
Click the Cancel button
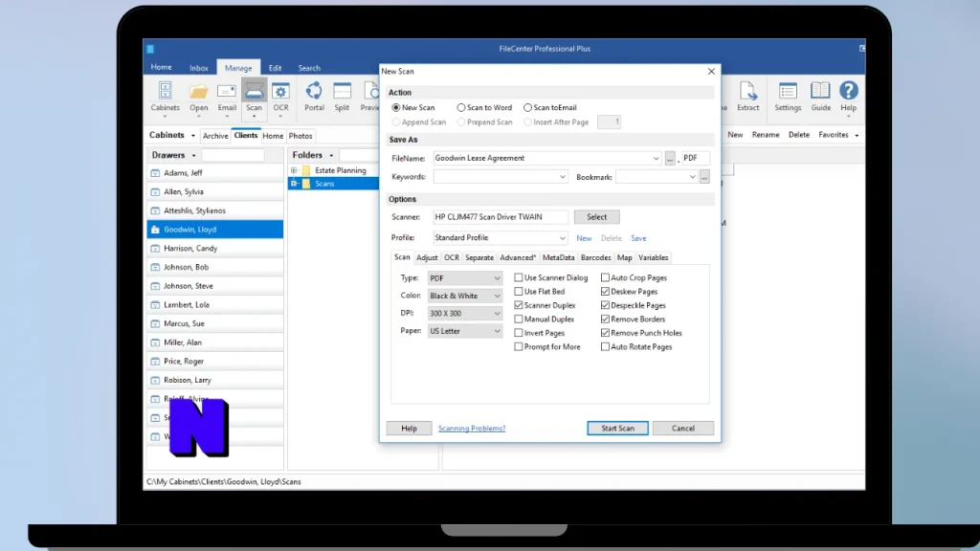(x=683, y=429)
